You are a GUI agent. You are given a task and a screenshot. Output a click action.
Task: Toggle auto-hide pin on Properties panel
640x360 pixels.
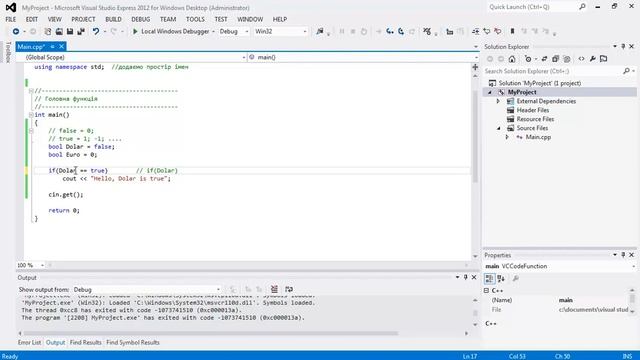(623, 255)
